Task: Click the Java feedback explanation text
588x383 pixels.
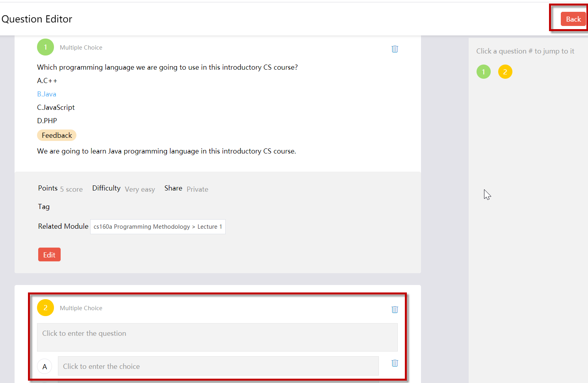Action: (x=167, y=151)
